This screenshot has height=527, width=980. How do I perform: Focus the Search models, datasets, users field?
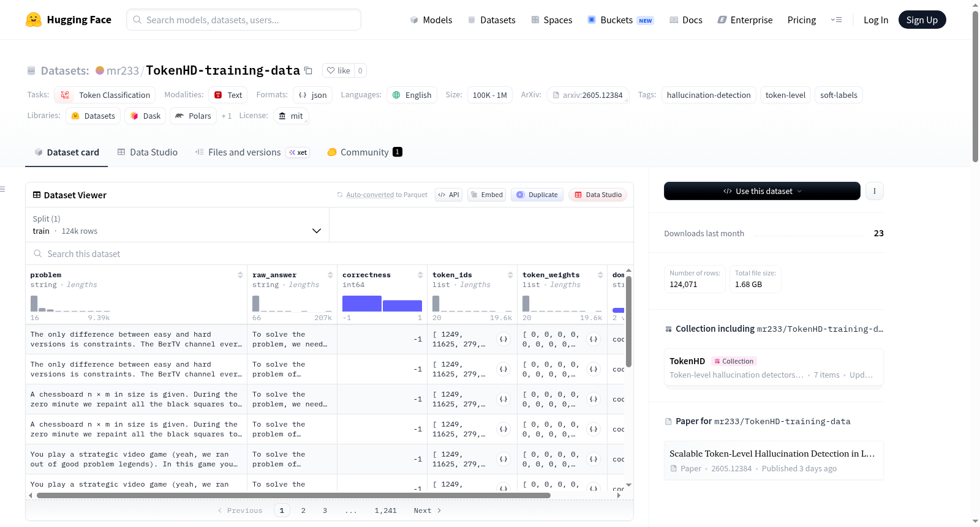pos(244,20)
